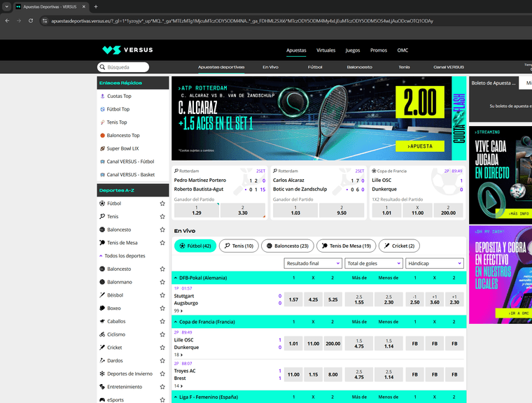Select En Vivo in sub navigation
The width and height of the screenshot is (532, 403).
point(270,67)
